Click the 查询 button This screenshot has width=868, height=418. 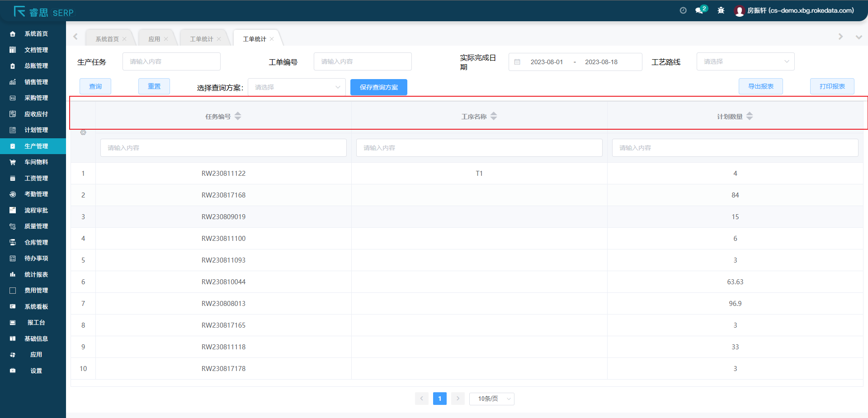click(x=95, y=86)
